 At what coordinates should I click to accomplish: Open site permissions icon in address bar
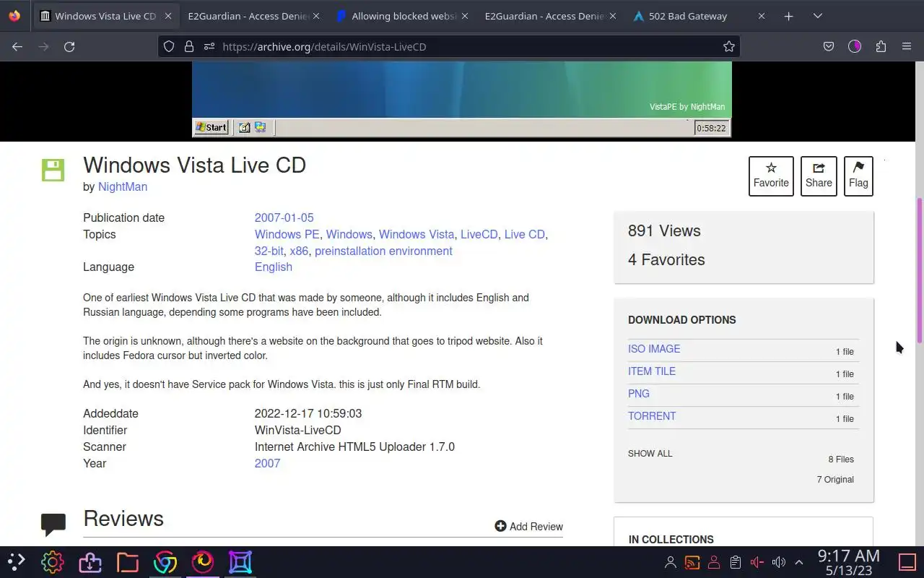(209, 46)
